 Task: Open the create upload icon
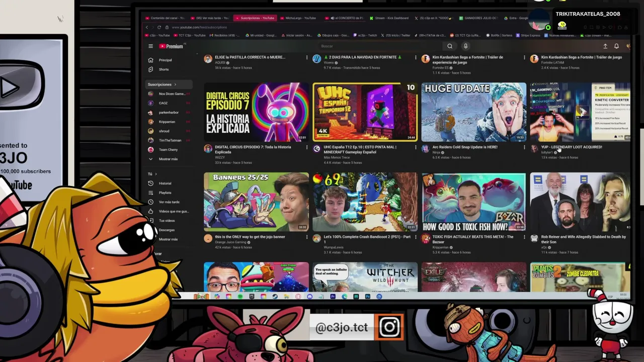point(605,46)
